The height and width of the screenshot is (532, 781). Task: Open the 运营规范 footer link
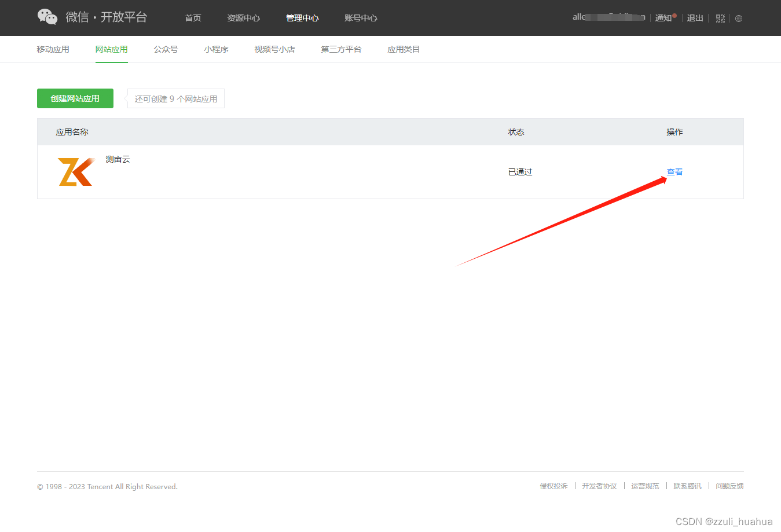(645, 486)
